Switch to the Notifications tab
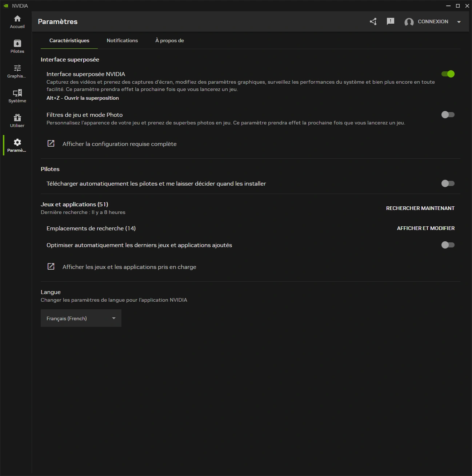The height and width of the screenshot is (476, 472). tap(122, 40)
